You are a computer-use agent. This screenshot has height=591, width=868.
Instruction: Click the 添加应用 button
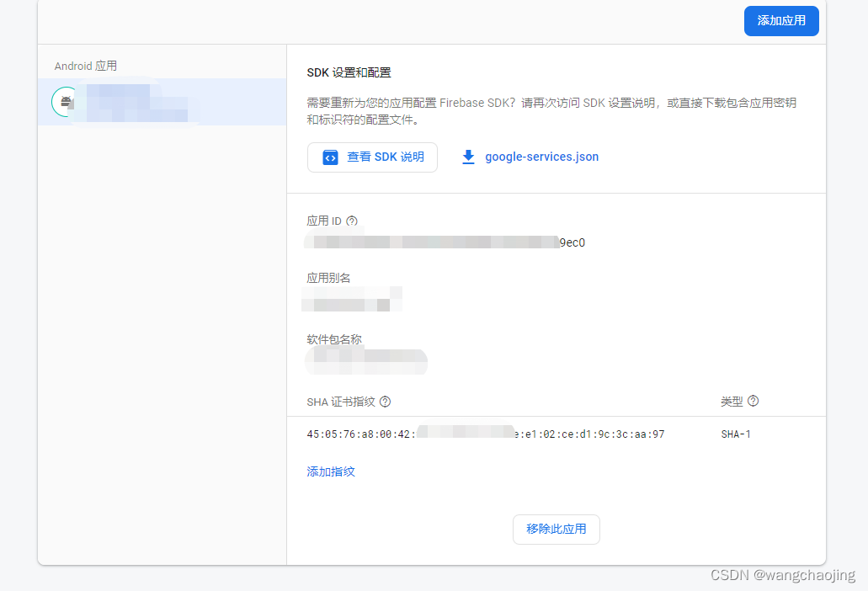(781, 21)
